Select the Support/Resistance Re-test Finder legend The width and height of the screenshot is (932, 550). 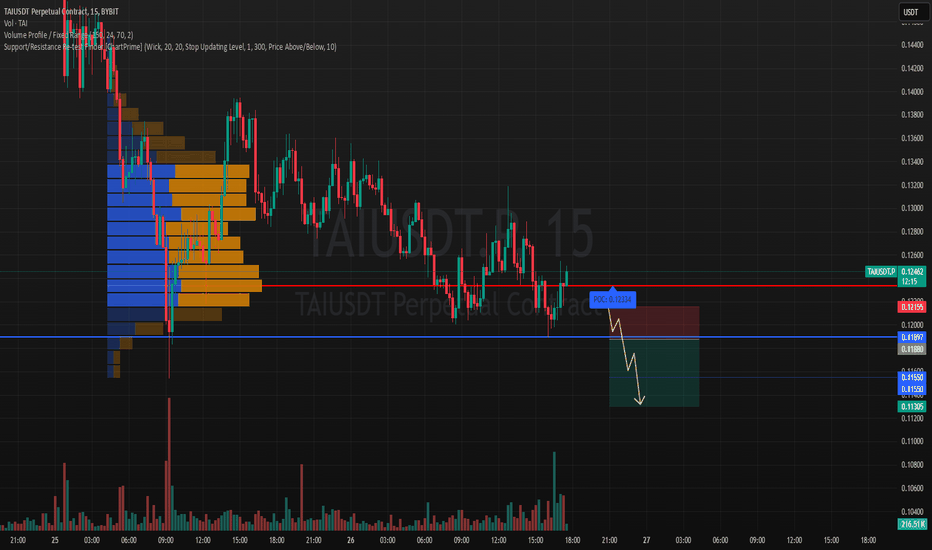point(170,47)
